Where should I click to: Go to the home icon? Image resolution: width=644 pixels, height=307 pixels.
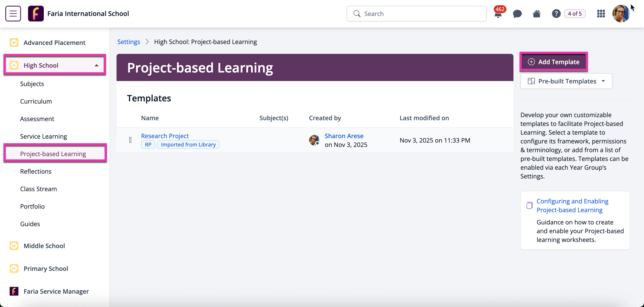(536, 14)
